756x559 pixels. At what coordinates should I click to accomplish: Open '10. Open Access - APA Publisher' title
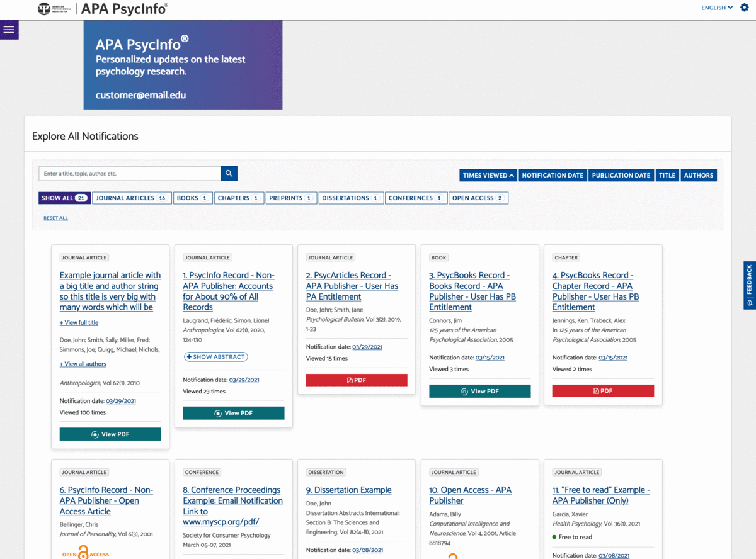(471, 495)
